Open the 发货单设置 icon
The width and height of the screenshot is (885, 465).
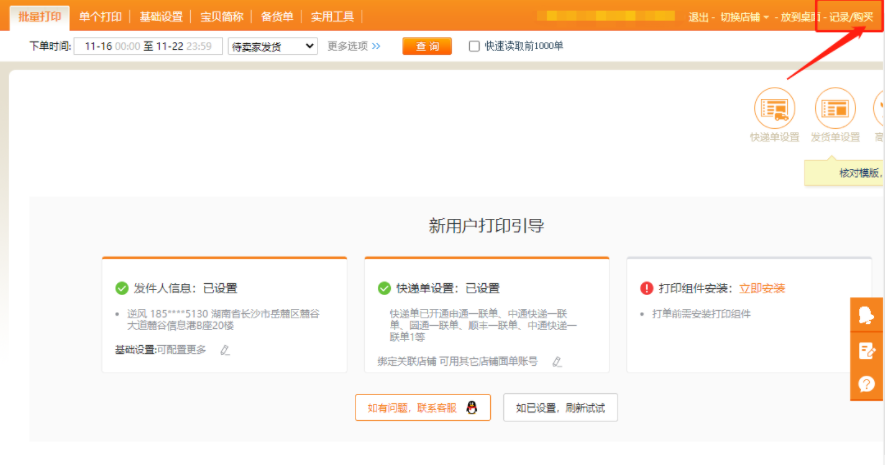click(835, 108)
